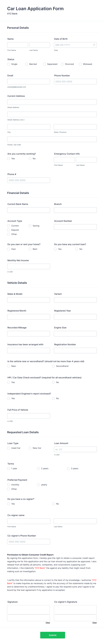Screen dimensions: 104x644
Task: Select "Secondhand" vehicle option
Action: [x=53, y=366]
